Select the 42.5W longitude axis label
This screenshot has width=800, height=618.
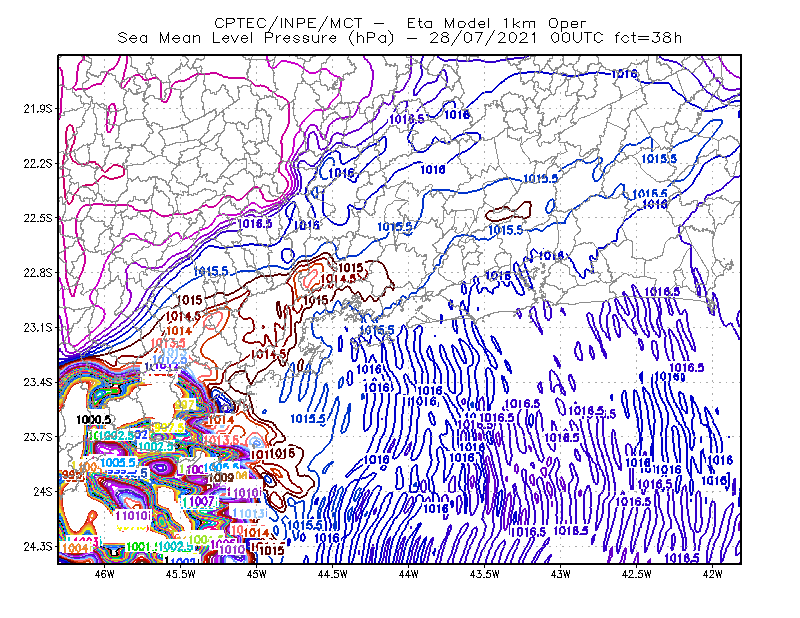(x=637, y=574)
